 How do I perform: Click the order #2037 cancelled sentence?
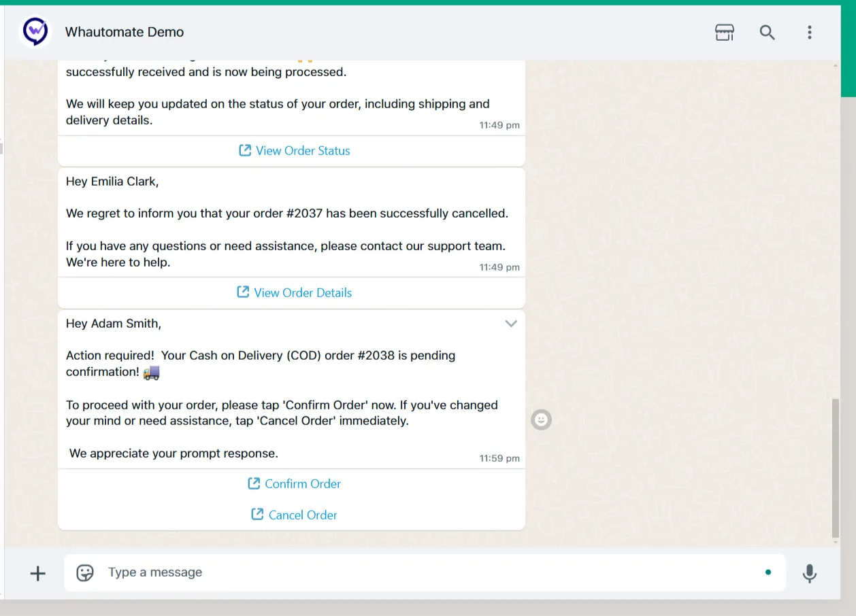coord(287,213)
